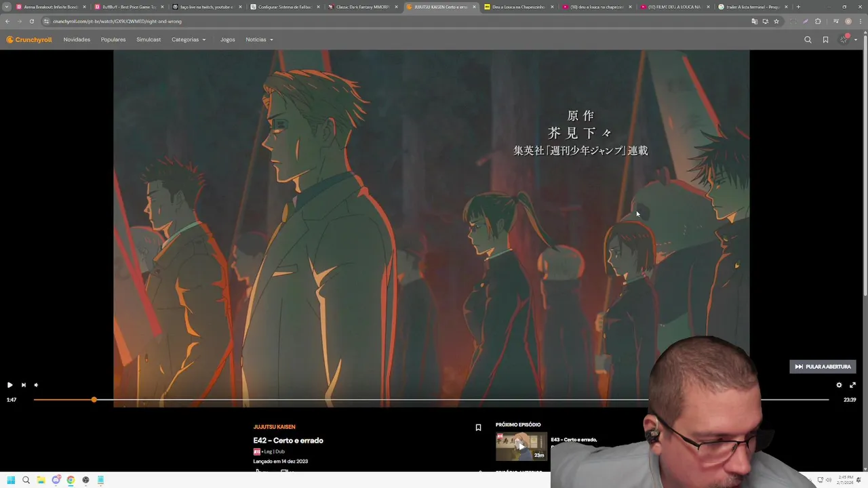Click the install app icon in address bar
The image size is (868, 488).
(765, 21)
